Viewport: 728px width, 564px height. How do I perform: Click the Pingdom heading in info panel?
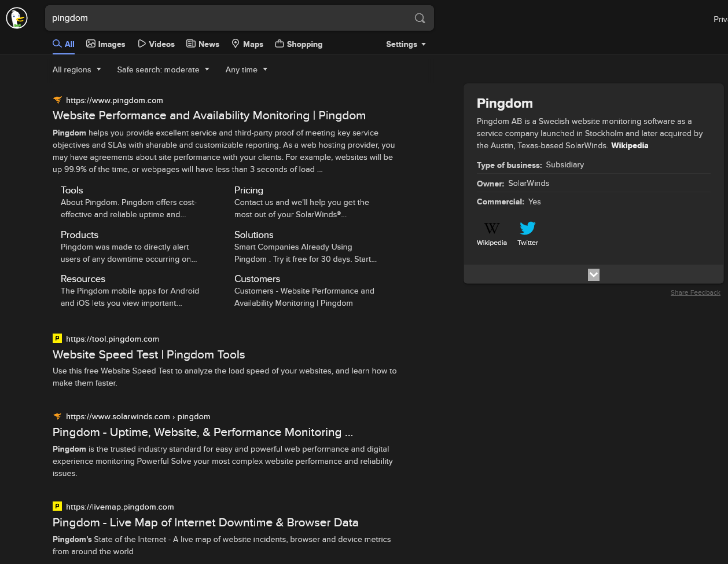click(505, 103)
